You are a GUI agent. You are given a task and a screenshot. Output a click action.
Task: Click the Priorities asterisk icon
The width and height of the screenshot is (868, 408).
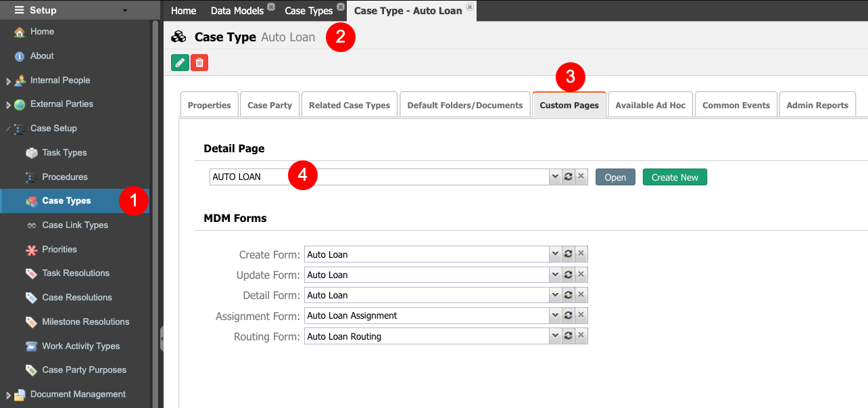click(31, 250)
